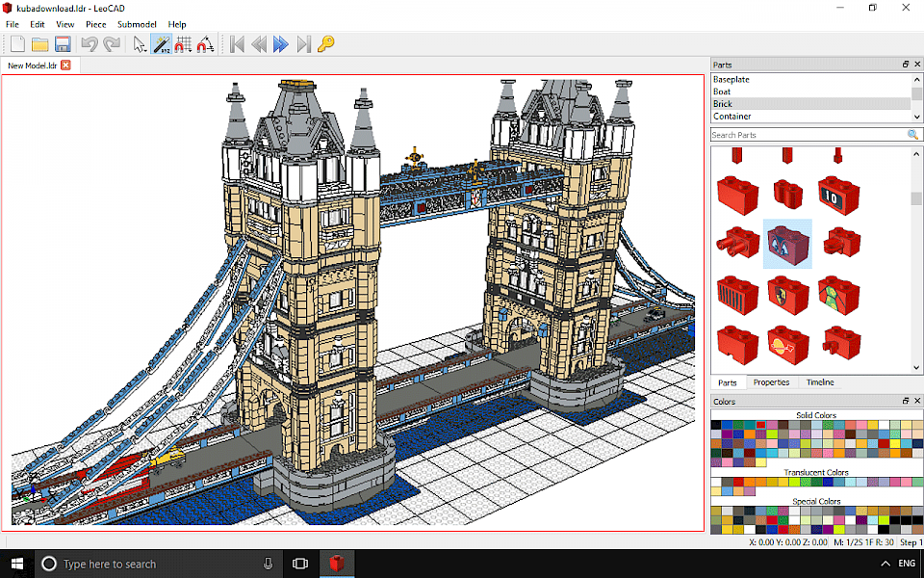
Task: Toggle the angle snap magnet
Action: point(205,44)
